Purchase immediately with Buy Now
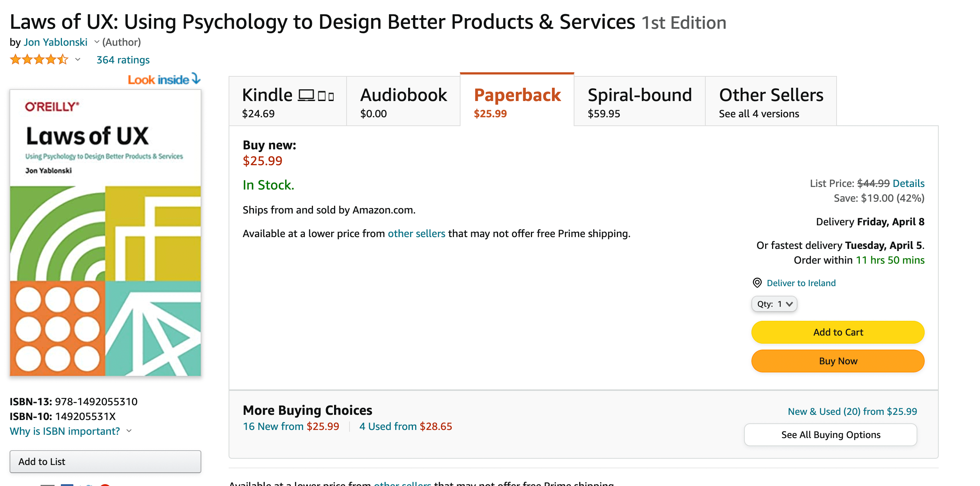This screenshot has height=486, width=980. tap(838, 361)
